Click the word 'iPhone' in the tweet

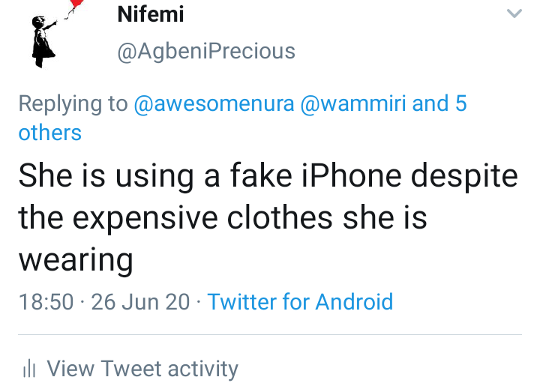(347, 176)
